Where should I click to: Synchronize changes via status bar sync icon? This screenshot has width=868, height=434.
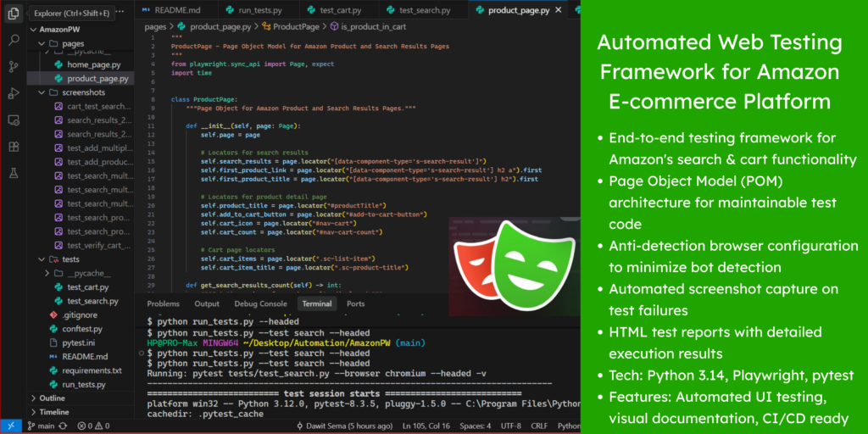63,426
